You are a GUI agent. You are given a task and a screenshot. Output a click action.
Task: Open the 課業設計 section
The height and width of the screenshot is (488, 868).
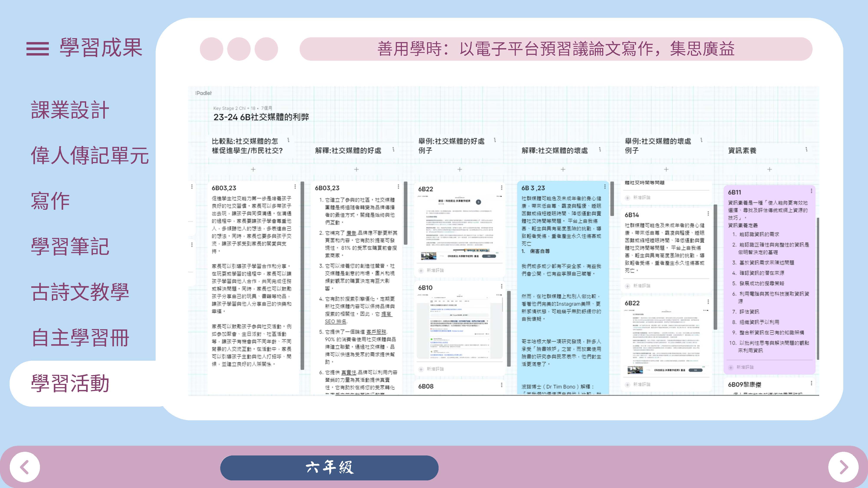pos(70,110)
